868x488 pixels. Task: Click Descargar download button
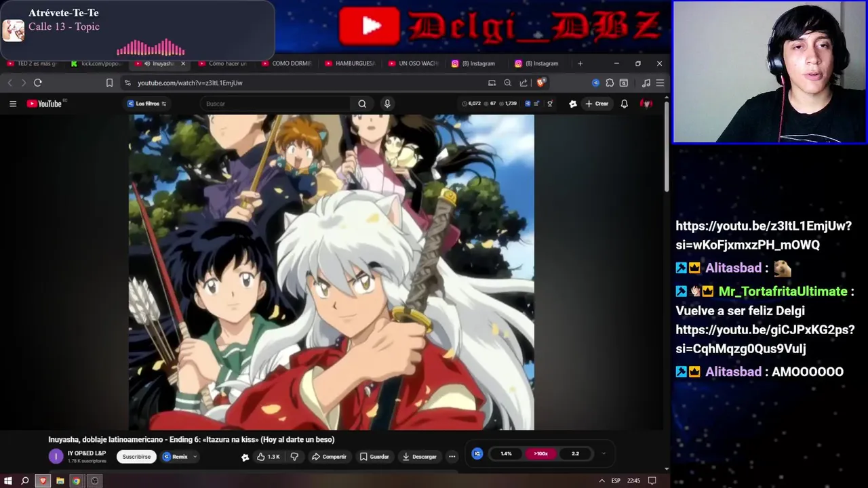tap(420, 457)
